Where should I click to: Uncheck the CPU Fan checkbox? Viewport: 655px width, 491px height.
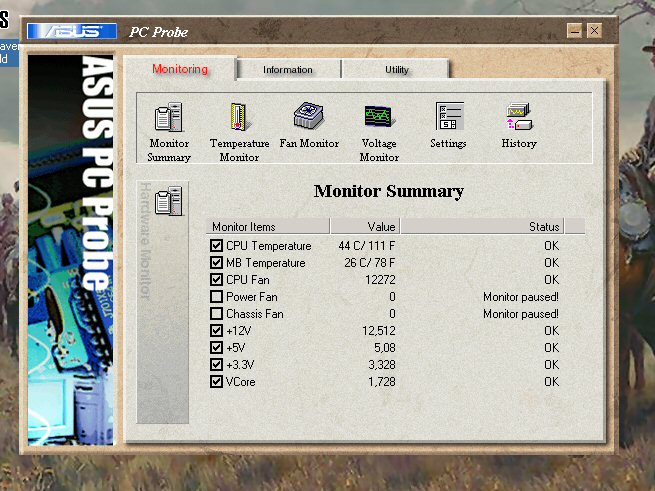(x=216, y=280)
